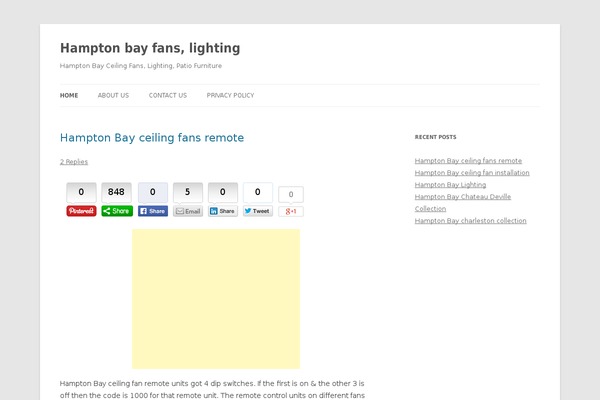Click the LinkedIn Share button
The height and width of the screenshot is (400, 600).
coord(223,211)
